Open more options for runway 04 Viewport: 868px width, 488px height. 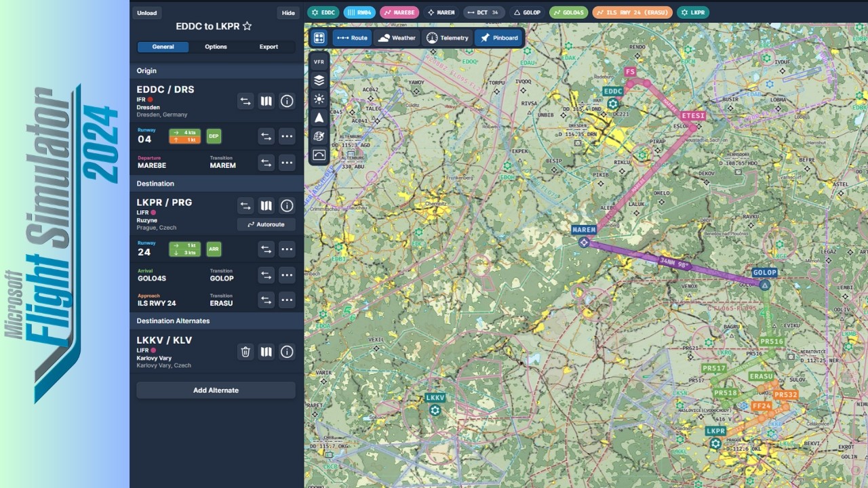(287, 136)
